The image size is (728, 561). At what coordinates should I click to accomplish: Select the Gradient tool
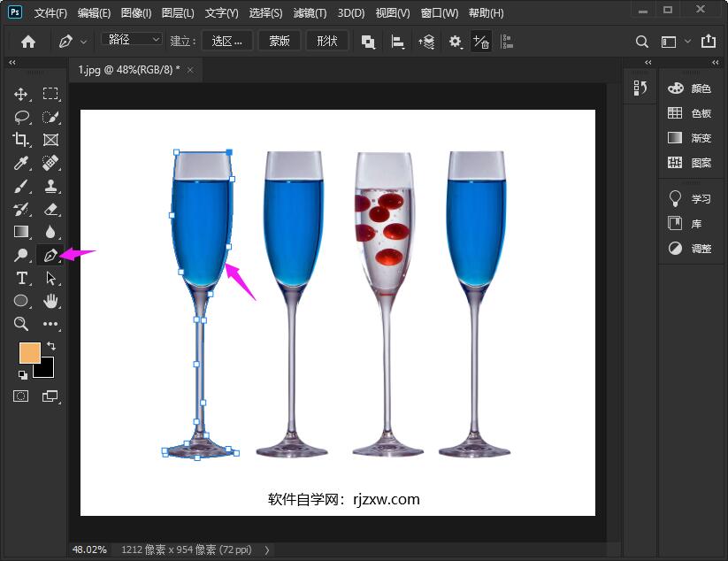tap(21, 232)
